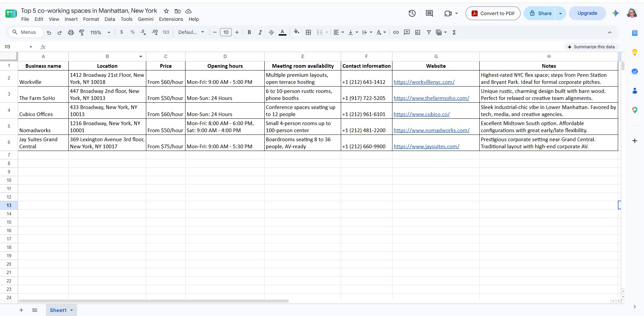
Task: Open Sheet1 tab options arrow
Action: (71, 310)
